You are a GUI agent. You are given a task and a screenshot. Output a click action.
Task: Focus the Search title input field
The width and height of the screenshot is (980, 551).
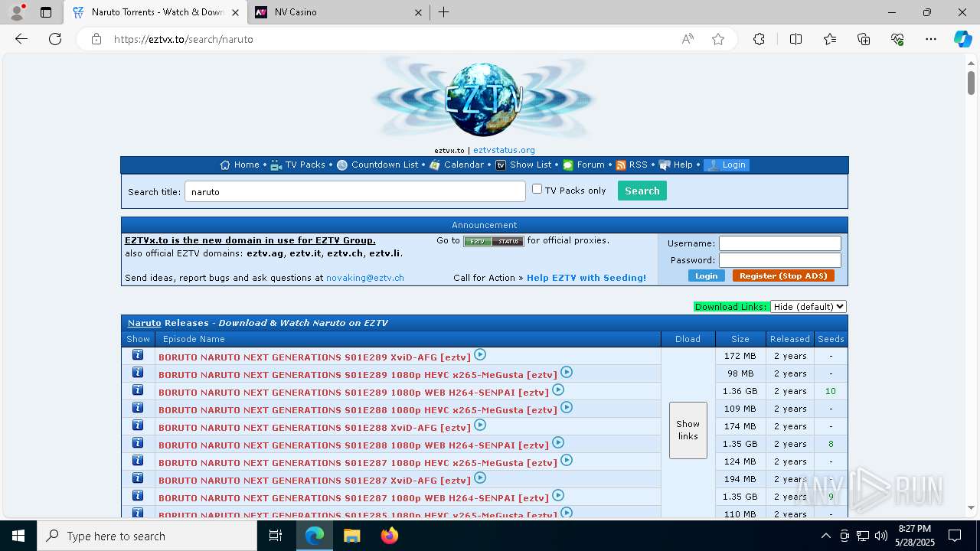tap(355, 191)
